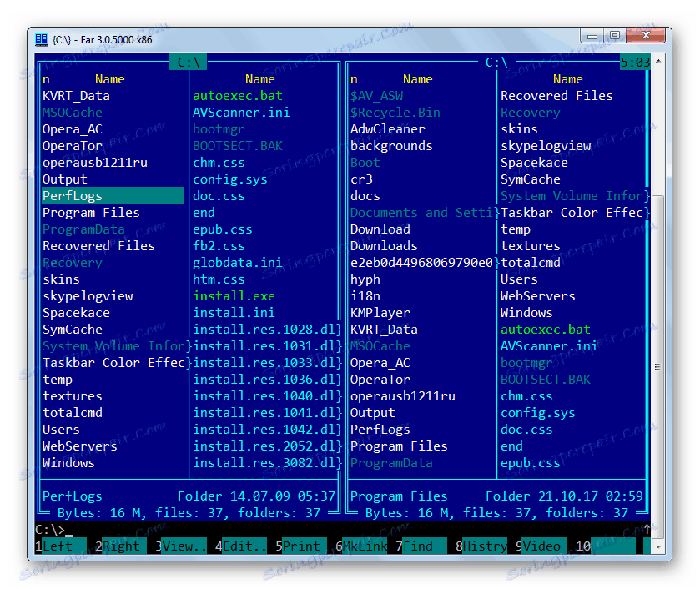Screen dimensions: 700x589
Task: Select Windows folder in the left panel
Action: pyautogui.click(x=68, y=463)
